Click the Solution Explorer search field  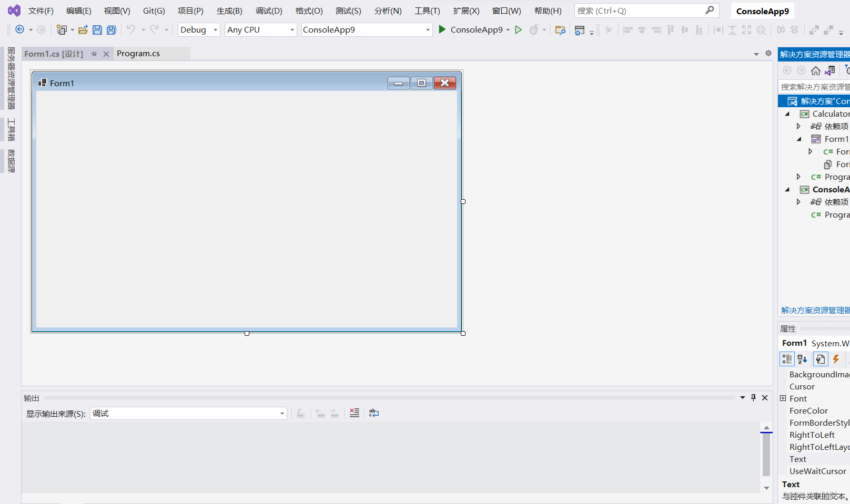coord(814,87)
